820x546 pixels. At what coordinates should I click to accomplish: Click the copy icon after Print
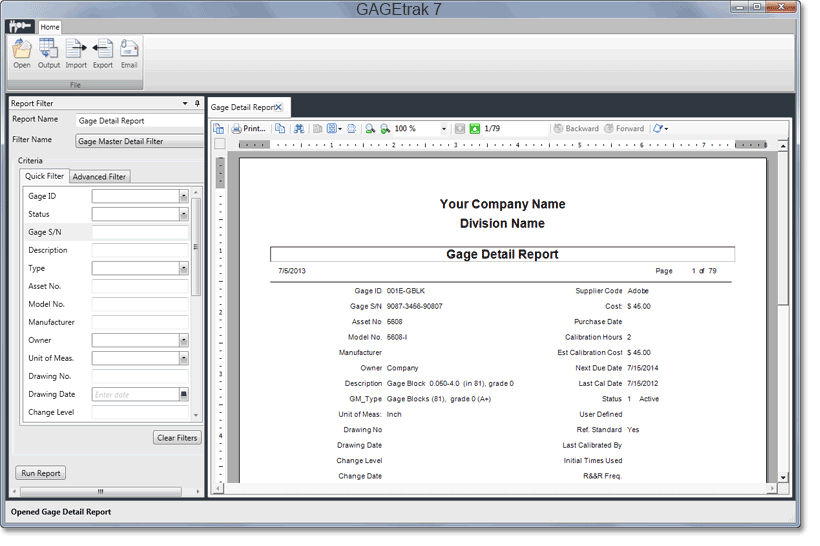click(280, 129)
